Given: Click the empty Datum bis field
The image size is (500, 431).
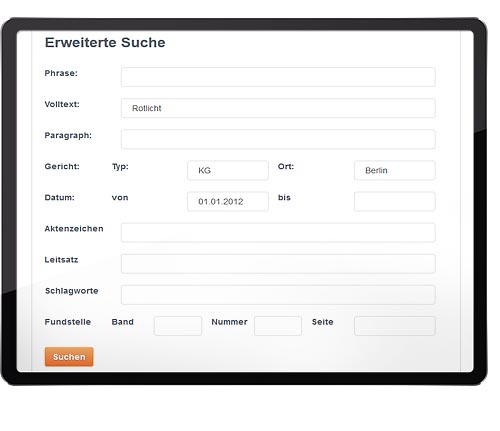Looking at the screenshot, I should (x=395, y=201).
